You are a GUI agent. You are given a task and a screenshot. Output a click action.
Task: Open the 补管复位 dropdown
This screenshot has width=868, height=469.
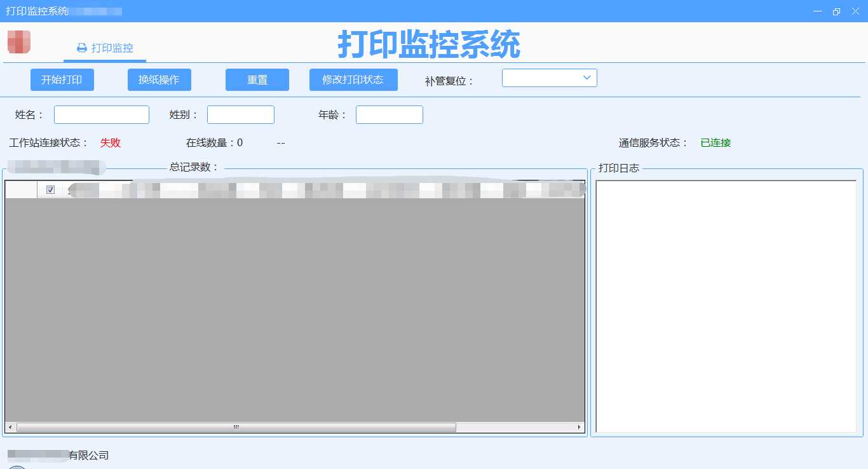coord(550,78)
